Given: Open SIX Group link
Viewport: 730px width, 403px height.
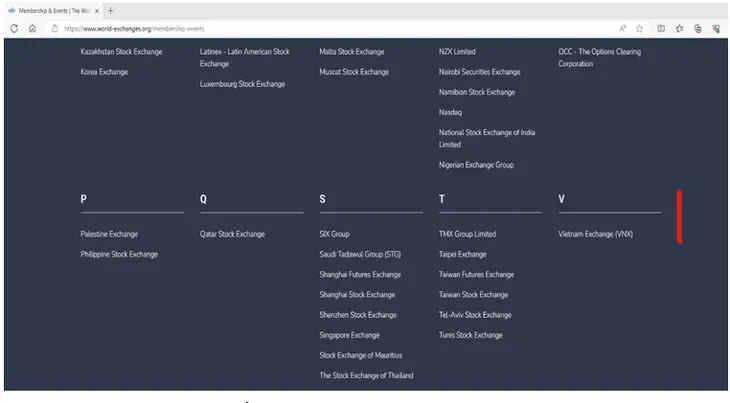Looking at the screenshot, I should 335,234.
